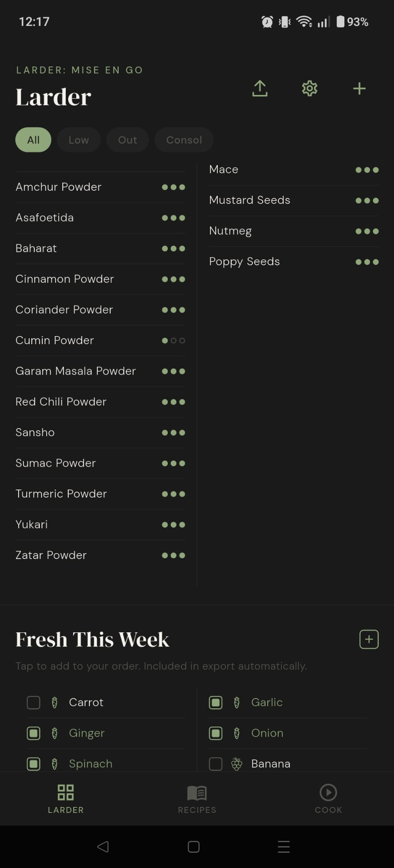Image resolution: width=394 pixels, height=868 pixels.
Task: Select the Out filter chip
Action: 128,140
